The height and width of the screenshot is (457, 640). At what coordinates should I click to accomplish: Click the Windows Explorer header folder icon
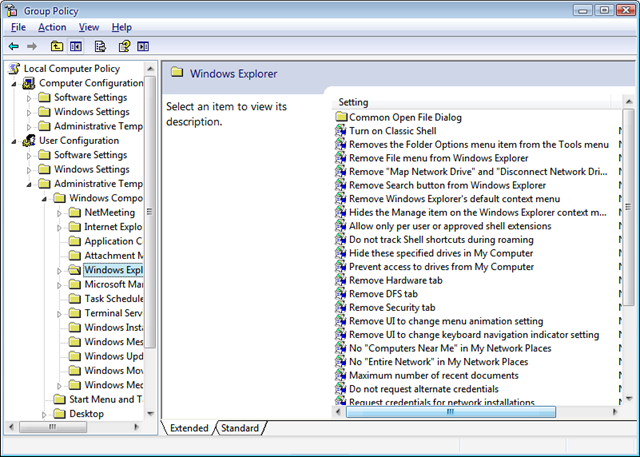point(177,73)
